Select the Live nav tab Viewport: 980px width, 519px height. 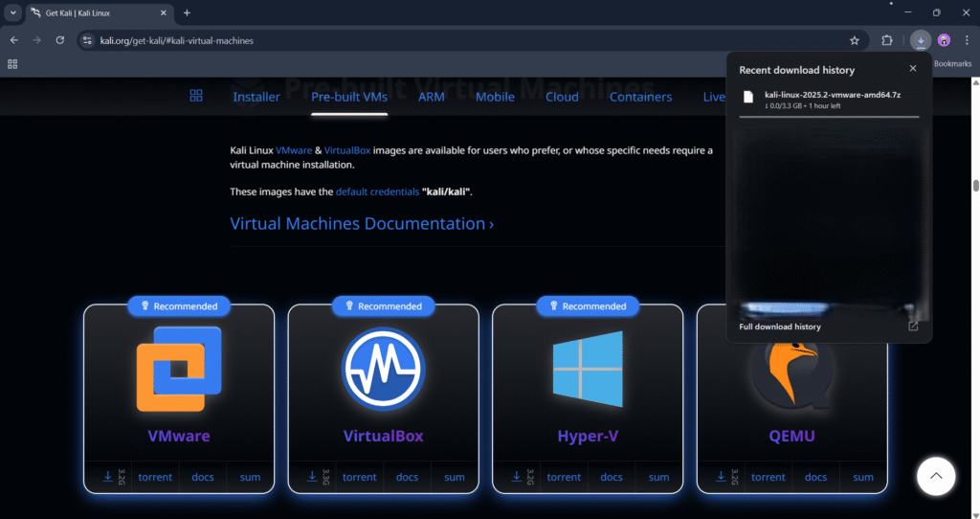[714, 97]
